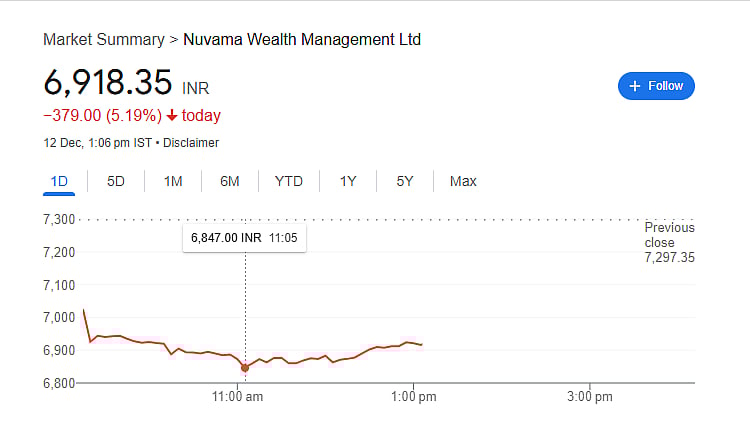Select the YTD tab
Viewport: 750px width, 430px height.
289,181
